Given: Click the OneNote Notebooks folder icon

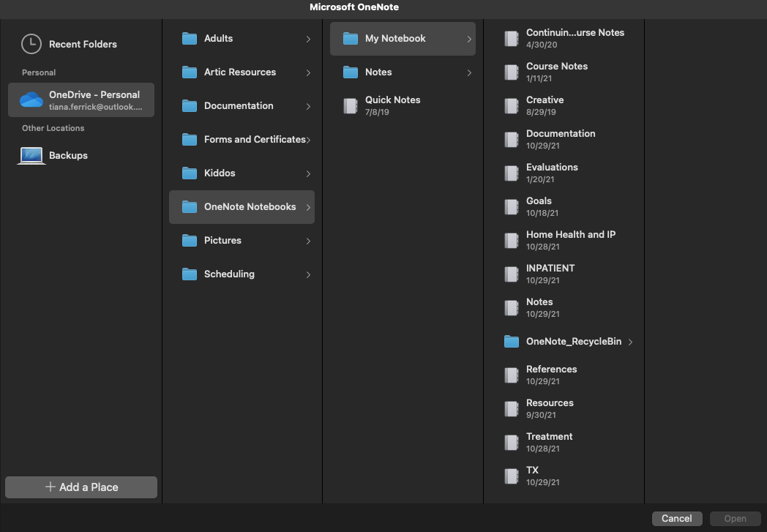Looking at the screenshot, I should pos(190,207).
